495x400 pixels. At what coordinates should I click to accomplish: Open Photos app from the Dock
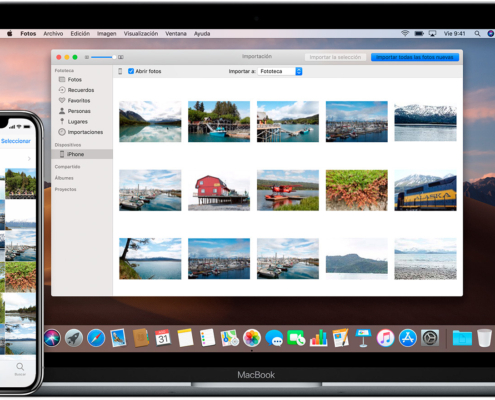(x=252, y=338)
